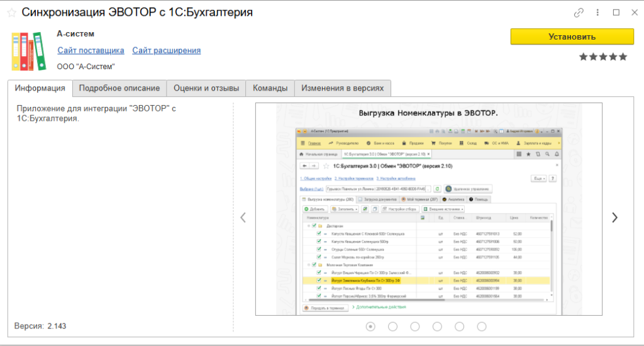Show previous screenshot with left arrow
This screenshot has width=644, height=346.
[243, 218]
